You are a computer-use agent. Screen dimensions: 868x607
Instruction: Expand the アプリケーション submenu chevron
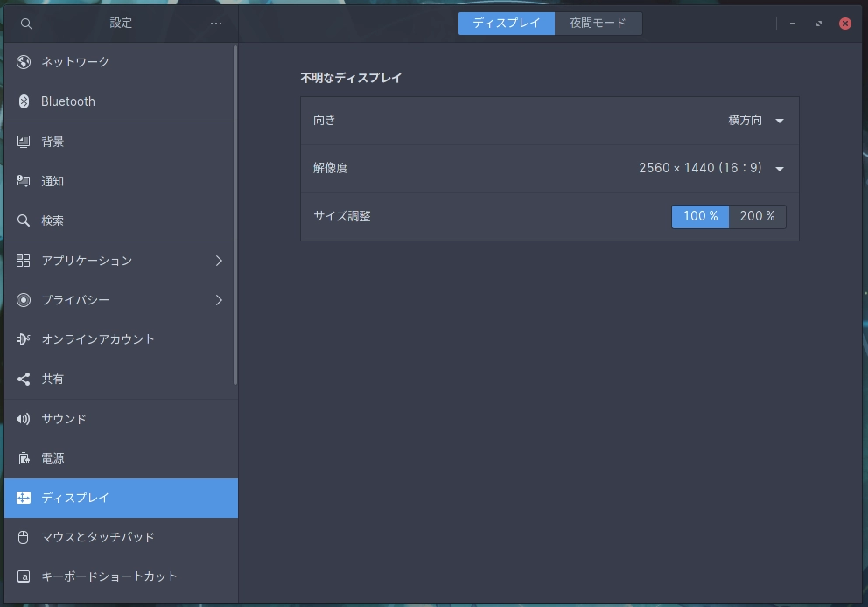(x=219, y=261)
